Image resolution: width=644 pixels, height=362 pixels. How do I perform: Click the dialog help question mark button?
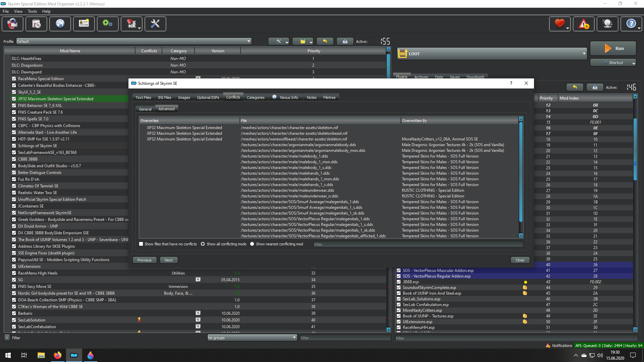click(511, 83)
